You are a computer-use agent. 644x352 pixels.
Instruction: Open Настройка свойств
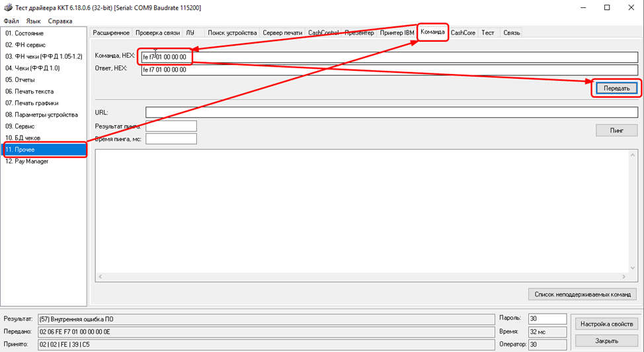(x=606, y=324)
